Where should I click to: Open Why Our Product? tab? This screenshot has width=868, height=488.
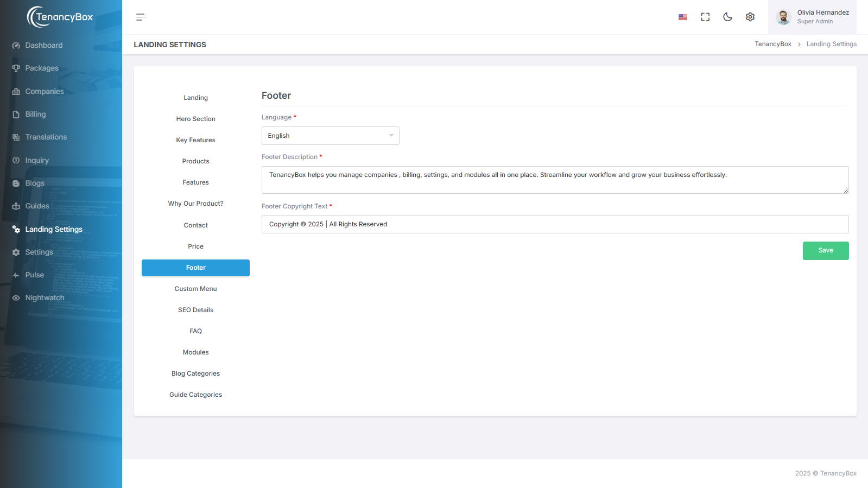pos(195,204)
